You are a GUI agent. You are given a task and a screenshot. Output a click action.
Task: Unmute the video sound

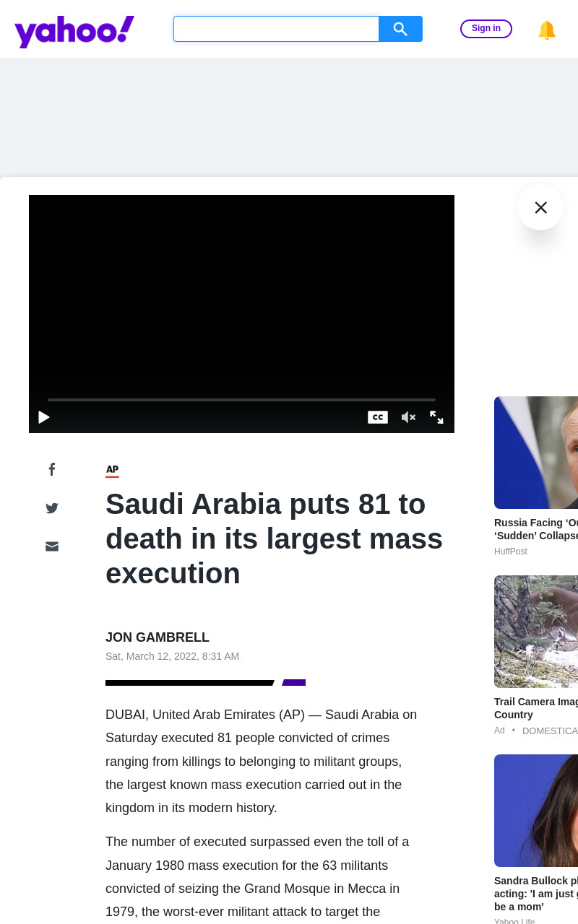coord(408,417)
